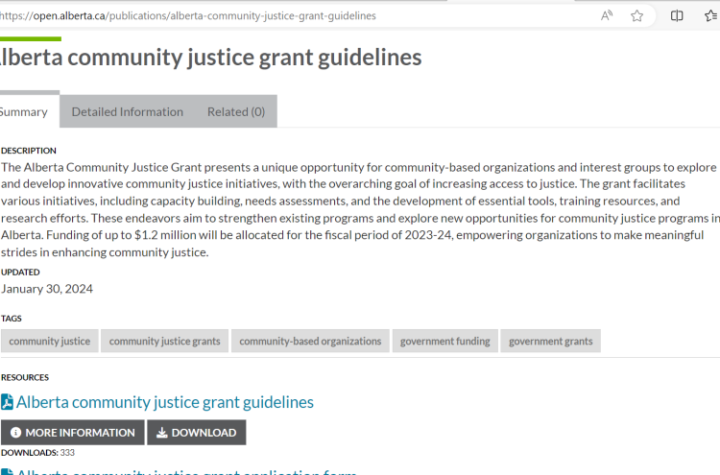Choose the 'government grants' tag
The width and height of the screenshot is (720, 475).
(x=550, y=341)
